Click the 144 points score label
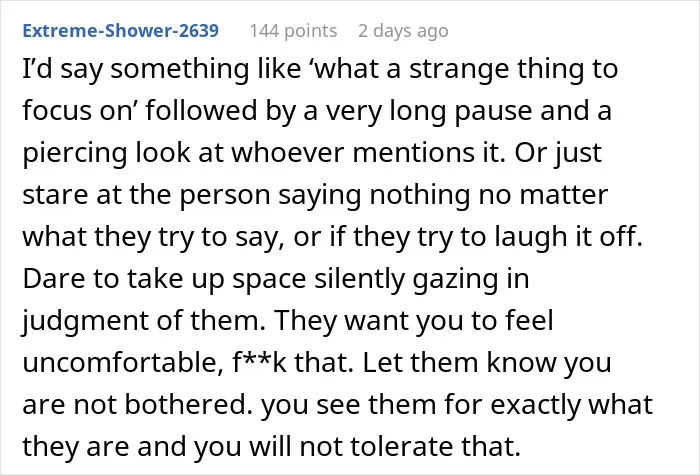700x475 pixels. [x=293, y=31]
